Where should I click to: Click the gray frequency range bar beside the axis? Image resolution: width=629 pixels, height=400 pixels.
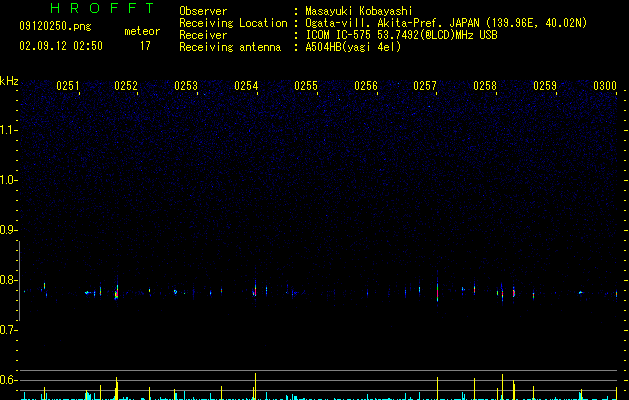[x=19, y=281]
